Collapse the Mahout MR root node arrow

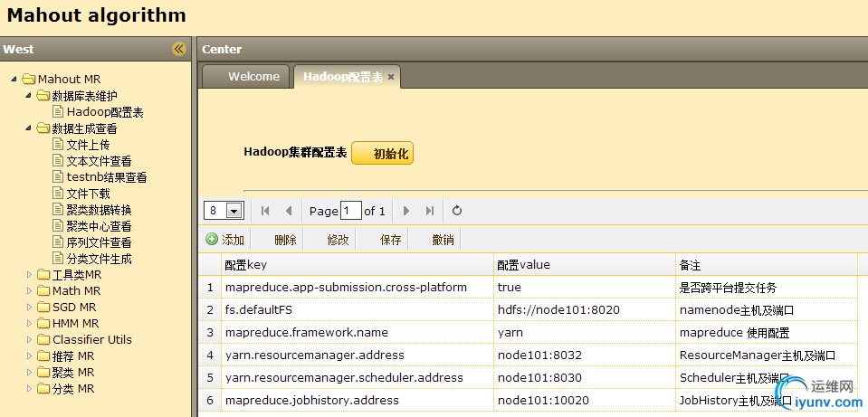click(14, 79)
